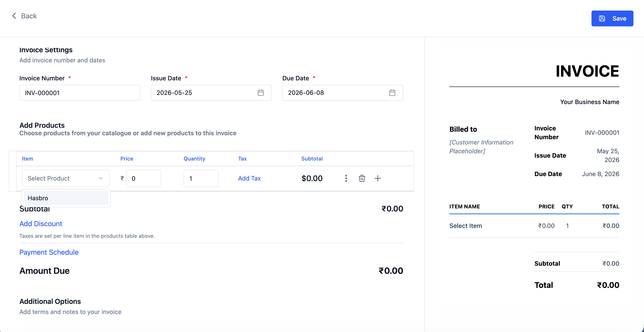Click the $0.00 line subtotal value
Screen dimensions: 644x332
(x=312, y=178)
